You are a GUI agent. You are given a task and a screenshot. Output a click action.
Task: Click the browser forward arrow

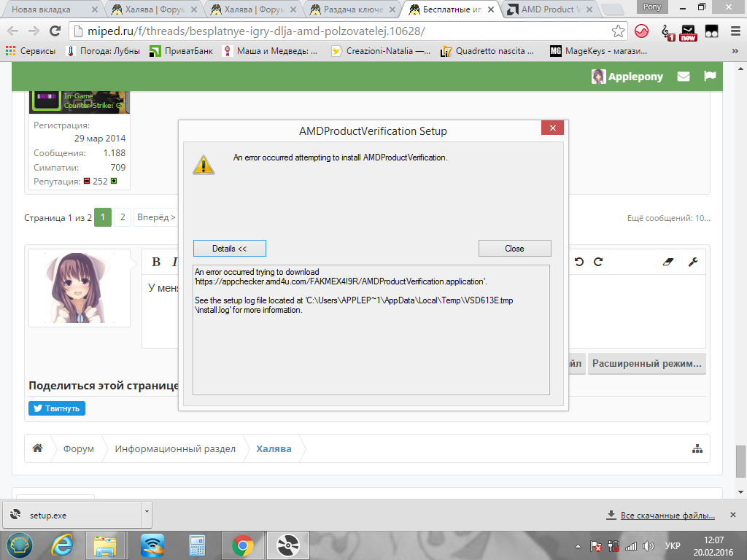pyautogui.click(x=34, y=31)
